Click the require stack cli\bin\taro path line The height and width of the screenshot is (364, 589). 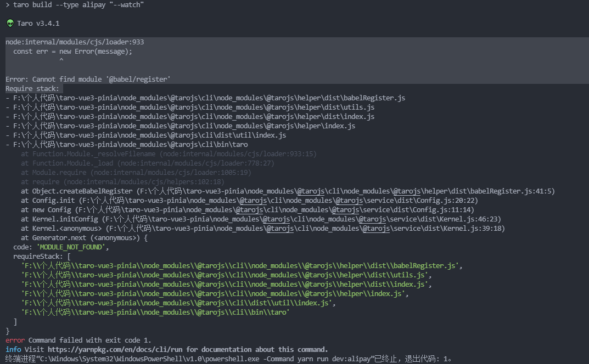[x=127, y=145]
